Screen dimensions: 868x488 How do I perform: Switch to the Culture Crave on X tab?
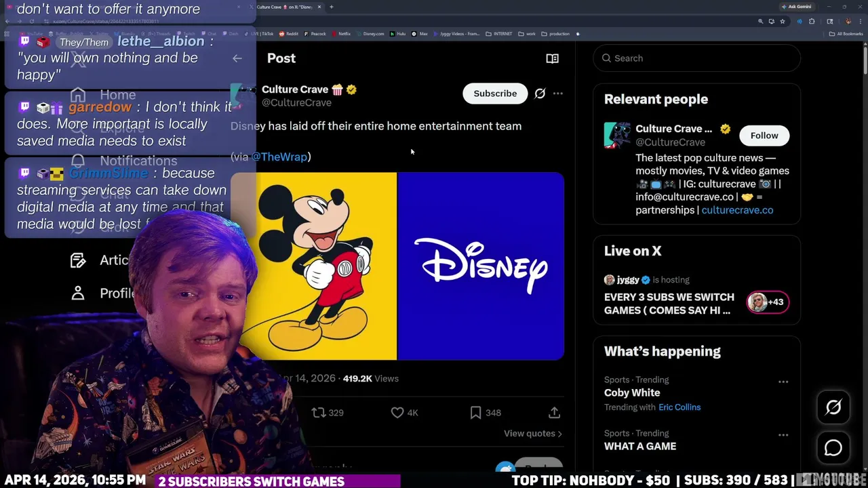click(285, 7)
